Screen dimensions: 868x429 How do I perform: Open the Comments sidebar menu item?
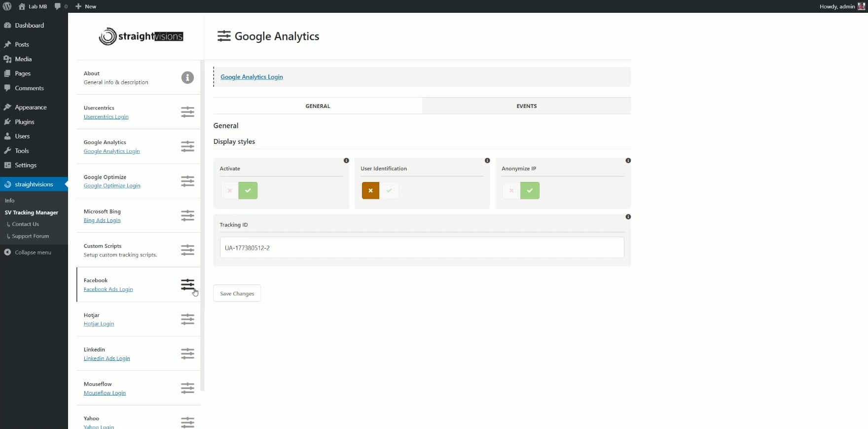pyautogui.click(x=34, y=88)
